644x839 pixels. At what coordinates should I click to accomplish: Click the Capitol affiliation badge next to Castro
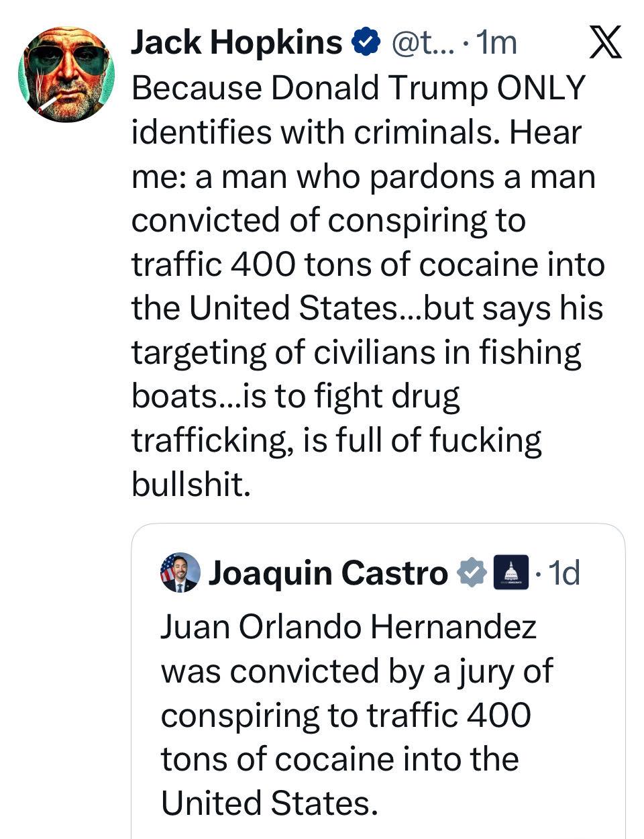(511, 573)
